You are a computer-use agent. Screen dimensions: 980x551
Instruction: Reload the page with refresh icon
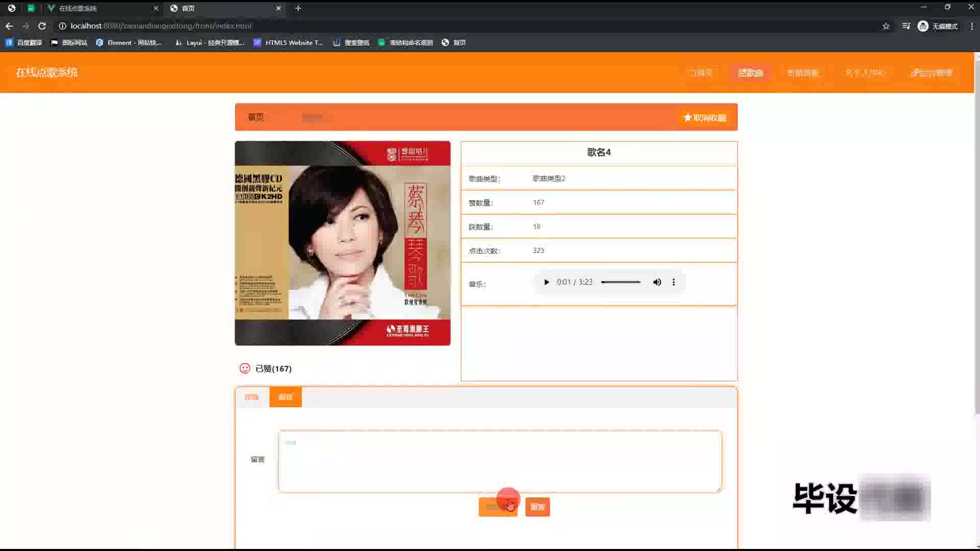click(42, 26)
